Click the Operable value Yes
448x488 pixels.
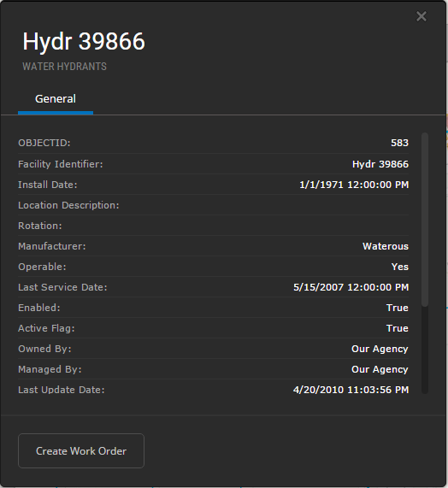coord(400,267)
